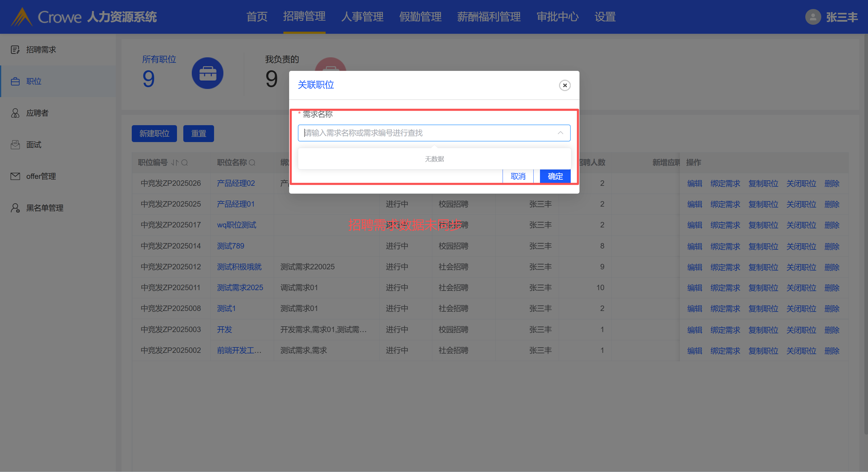
Task: Click the briefcase icon beside 职位
Action: 15,81
